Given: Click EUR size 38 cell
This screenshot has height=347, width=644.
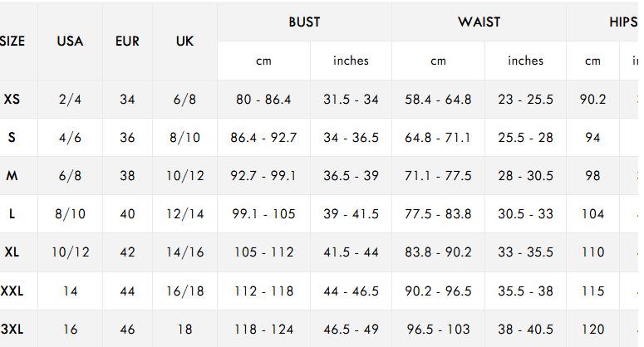Looking at the screenshot, I should point(127,176).
